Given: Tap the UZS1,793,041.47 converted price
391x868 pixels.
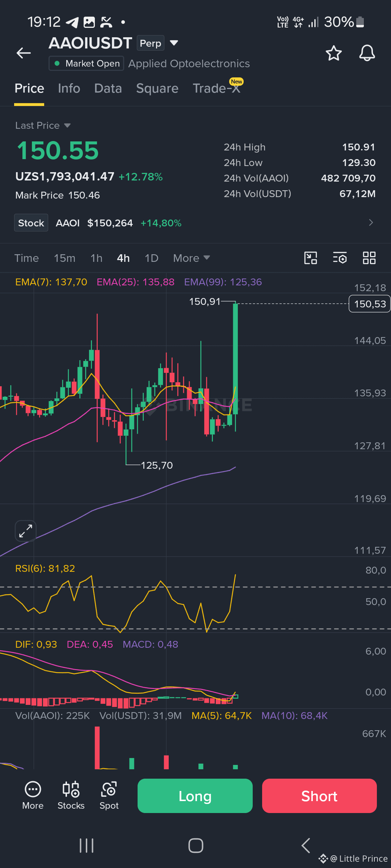Looking at the screenshot, I should pos(65,176).
